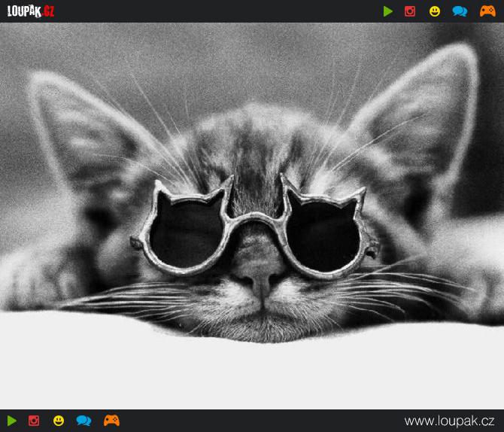Viewport: 504px width, 432px height.
Task: Select the yellow smiley icon in top bar
Action: coord(435,11)
